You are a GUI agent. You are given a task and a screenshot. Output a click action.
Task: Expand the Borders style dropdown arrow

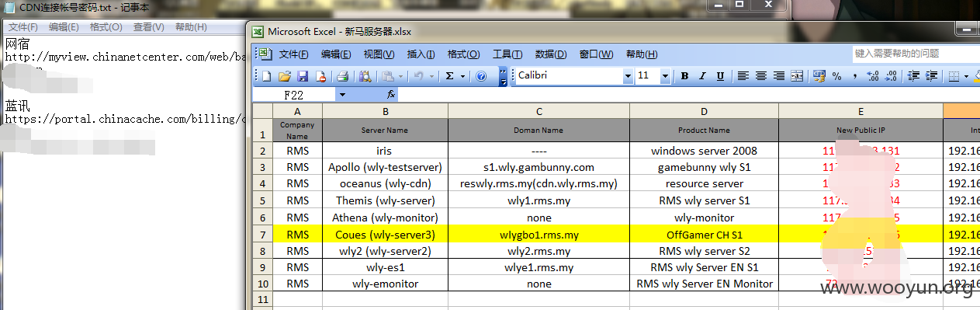[x=967, y=76]
